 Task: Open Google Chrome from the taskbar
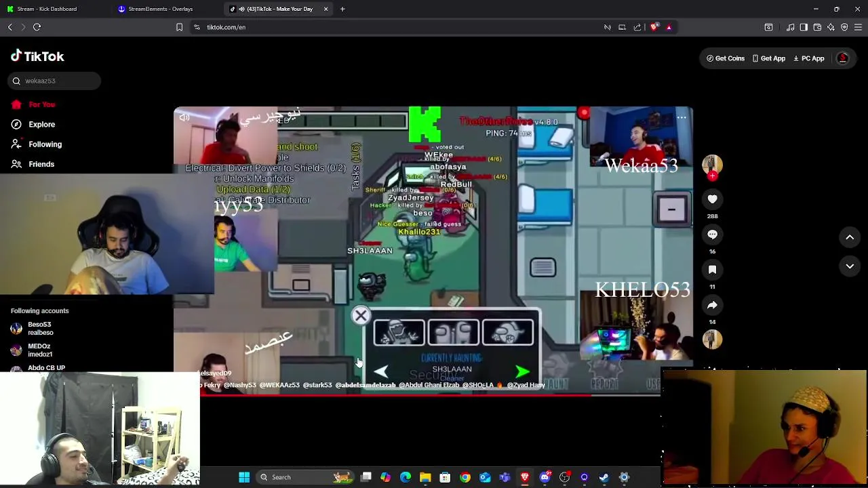[x=465, y=477]
